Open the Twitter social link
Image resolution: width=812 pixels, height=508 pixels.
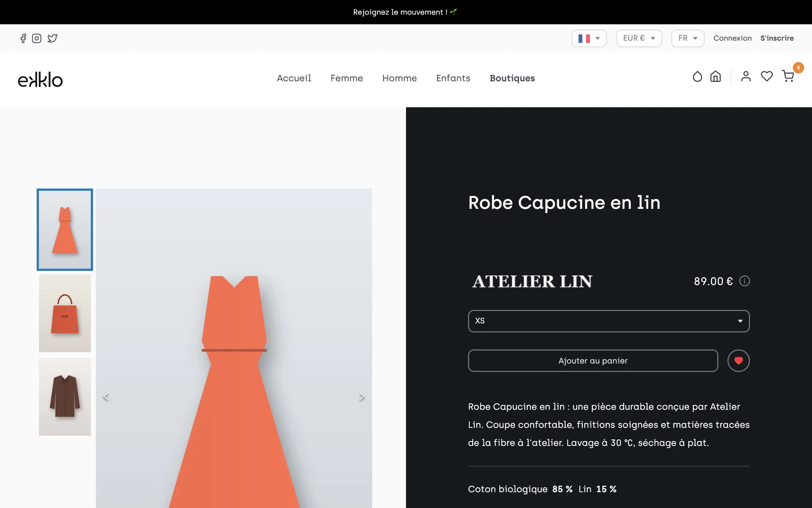pyautogui.click(x=53, y=38)
